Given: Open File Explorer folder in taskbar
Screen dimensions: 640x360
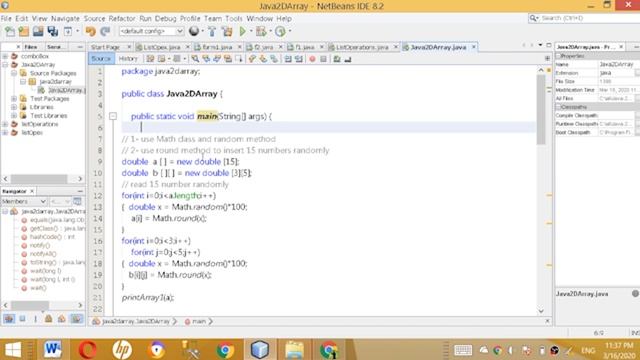Looking at the screenshot, I should 294,349.
